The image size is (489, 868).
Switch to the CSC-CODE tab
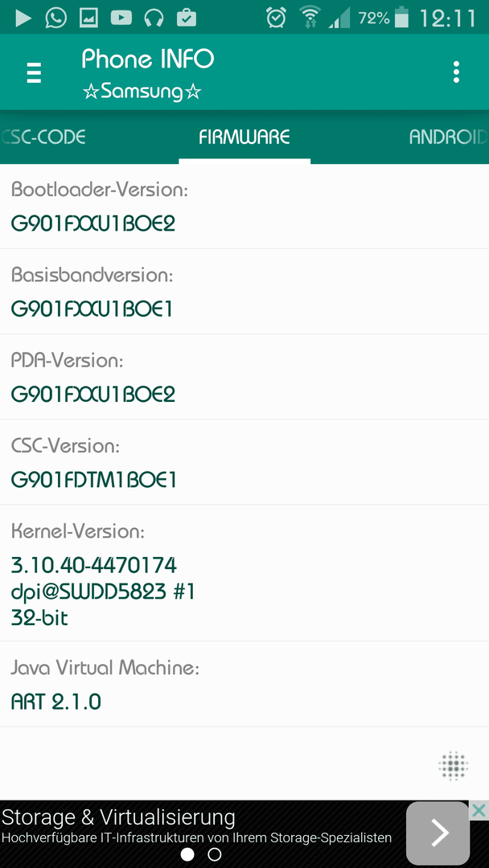point(43,137)
